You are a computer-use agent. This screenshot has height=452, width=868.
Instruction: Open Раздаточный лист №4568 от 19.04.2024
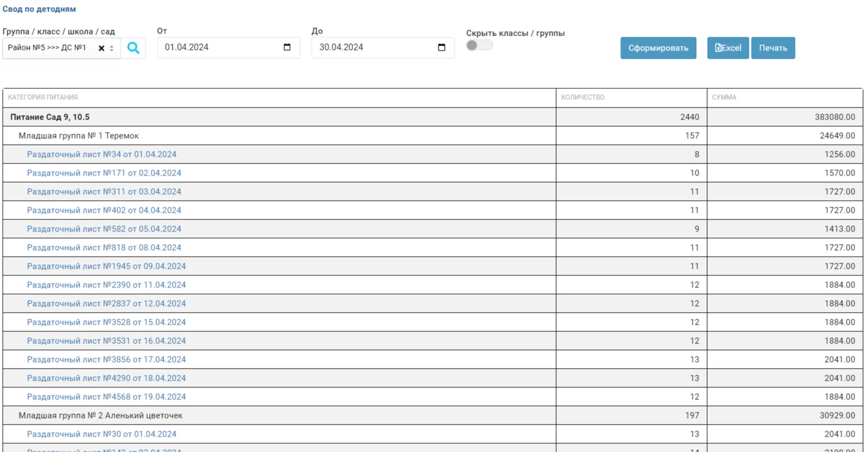tap(107, 397)
